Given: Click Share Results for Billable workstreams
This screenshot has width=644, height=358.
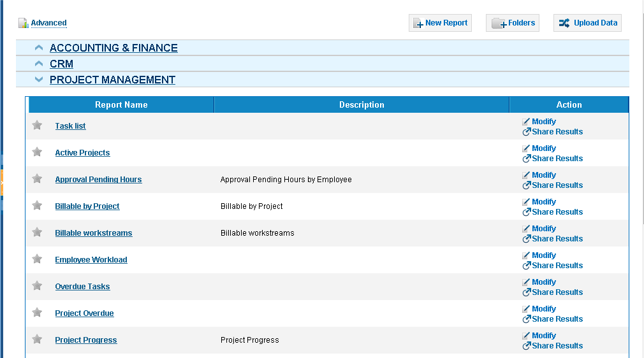Looking at the screenshot, I should point(553,238).
